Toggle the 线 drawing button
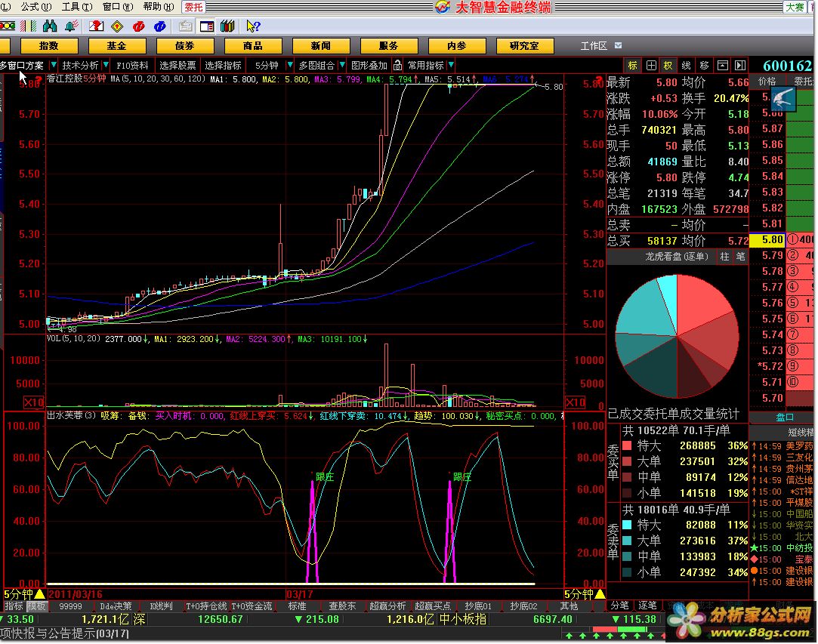 [687, 65]
